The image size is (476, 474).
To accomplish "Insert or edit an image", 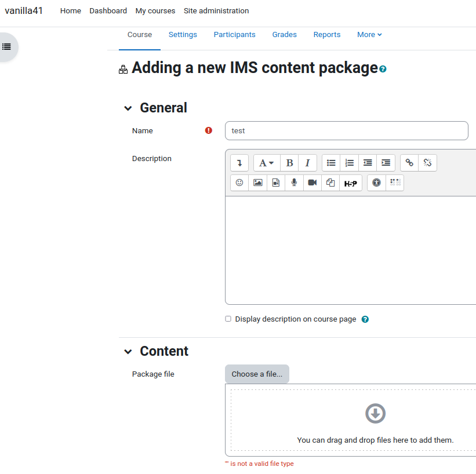I will (258, 183).
